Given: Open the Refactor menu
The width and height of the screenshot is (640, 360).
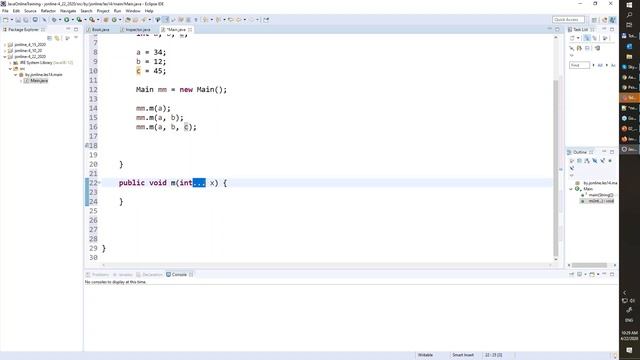Looking at the screenshot, I should tap(48, 11).
